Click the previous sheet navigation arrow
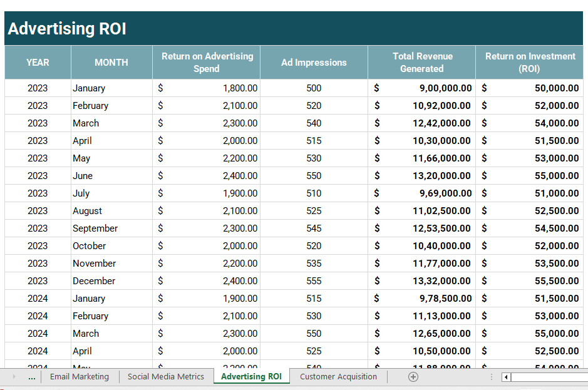588x390 pixels. (14, 377)
